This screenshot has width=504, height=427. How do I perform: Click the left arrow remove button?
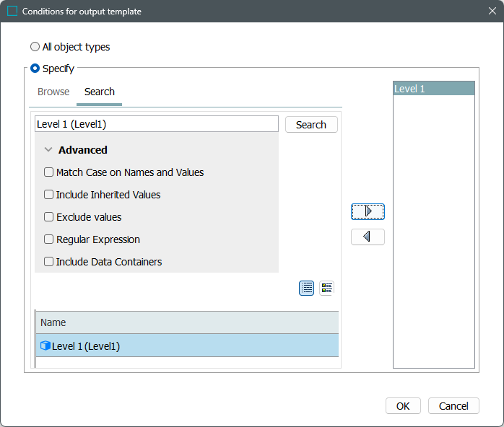tap(368, 237)
